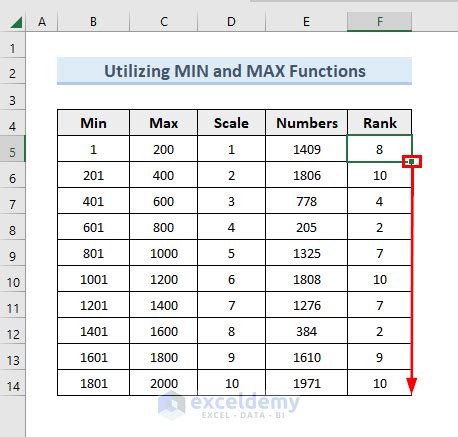Select Rank cell in row 13 showing 9
The height and width of the screenshot is (437, 458).
[x=379, y=357]
